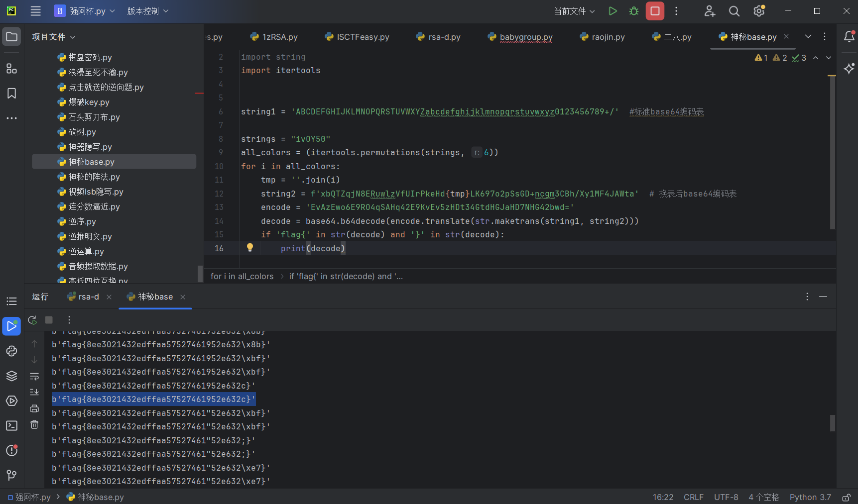This screenshot has height=504, width=858.
Task: Rerun the 神秘base script
Action: tap(32, 320)
